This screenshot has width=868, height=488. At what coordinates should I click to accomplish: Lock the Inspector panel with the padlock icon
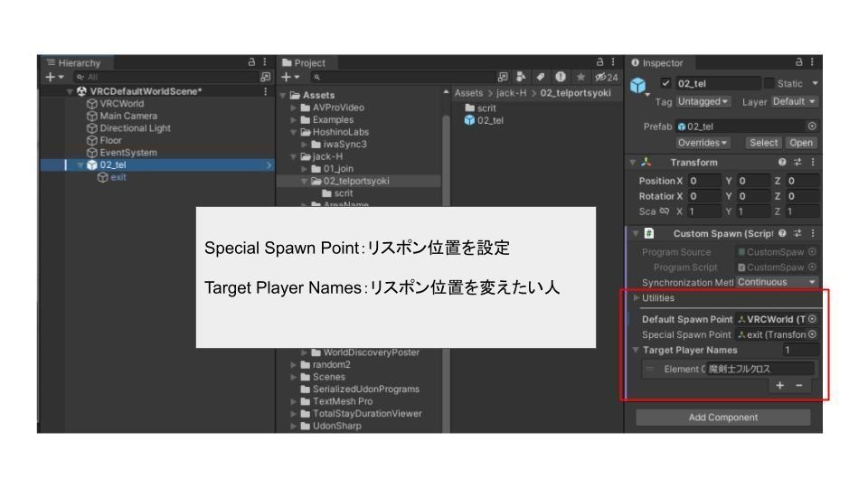point(798,62)
